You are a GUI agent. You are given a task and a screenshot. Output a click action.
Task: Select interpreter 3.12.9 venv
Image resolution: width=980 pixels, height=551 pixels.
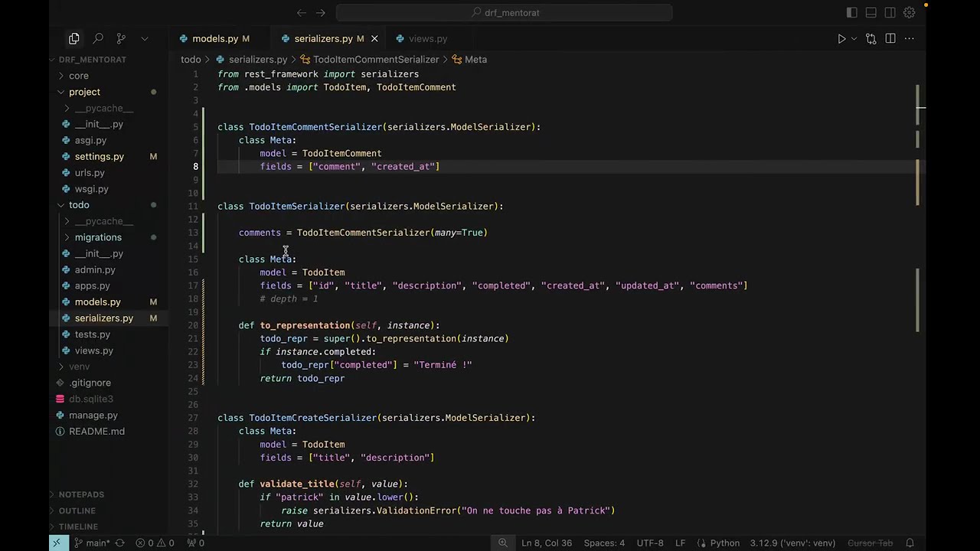tap(792, 543)
